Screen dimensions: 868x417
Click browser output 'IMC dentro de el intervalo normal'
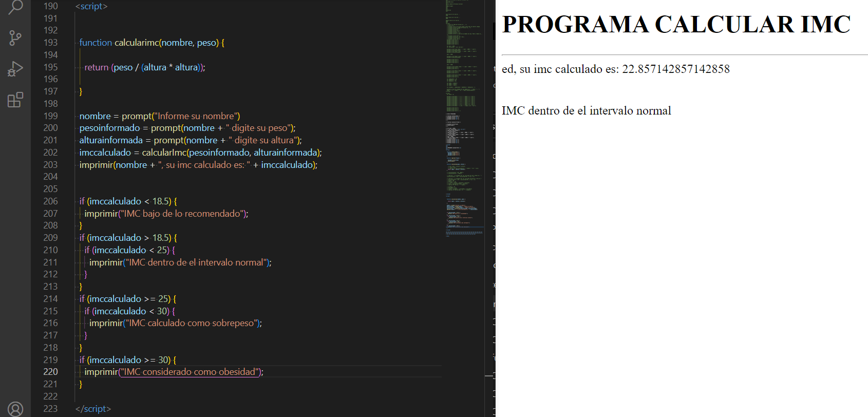(x=587, y=111)
